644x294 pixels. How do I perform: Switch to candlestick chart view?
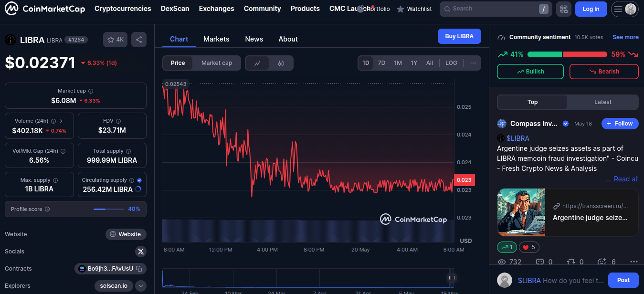(281, 63)
